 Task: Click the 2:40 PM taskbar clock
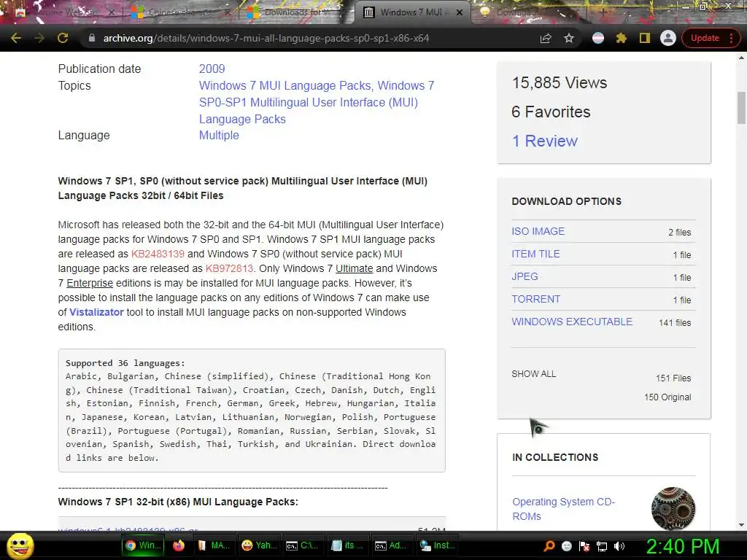[683, 546]
